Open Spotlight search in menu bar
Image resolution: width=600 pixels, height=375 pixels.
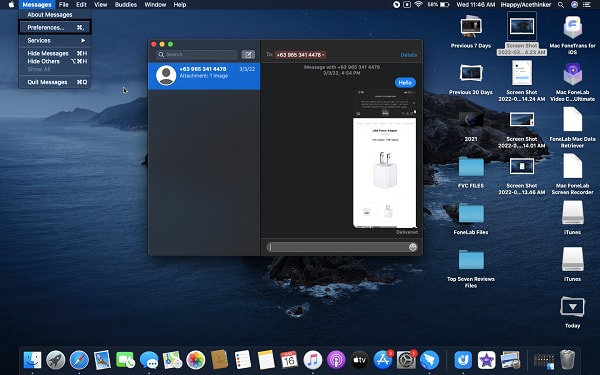pos(561,5)
